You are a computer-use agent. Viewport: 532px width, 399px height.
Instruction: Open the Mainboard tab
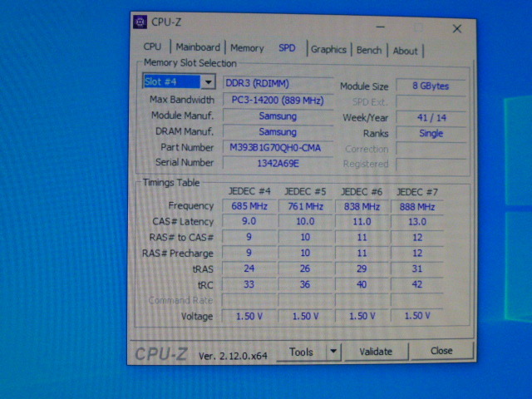click(198, 48)
